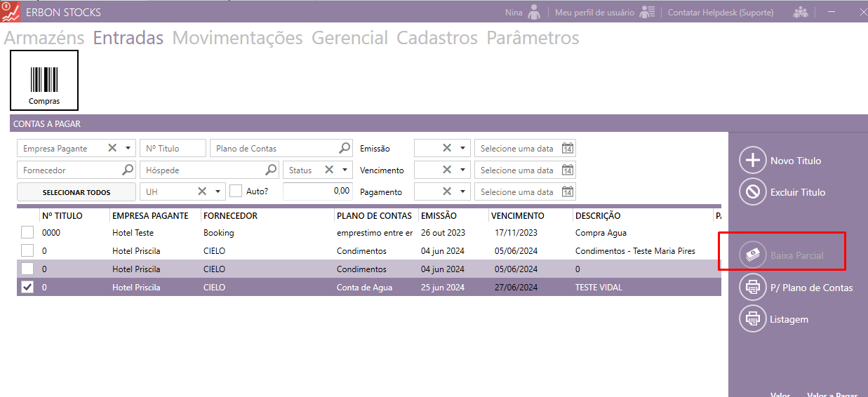Viewport: 868px width, 397px height.
Task: Click the Contatar Helpdesk people icon
Action: 800,13
